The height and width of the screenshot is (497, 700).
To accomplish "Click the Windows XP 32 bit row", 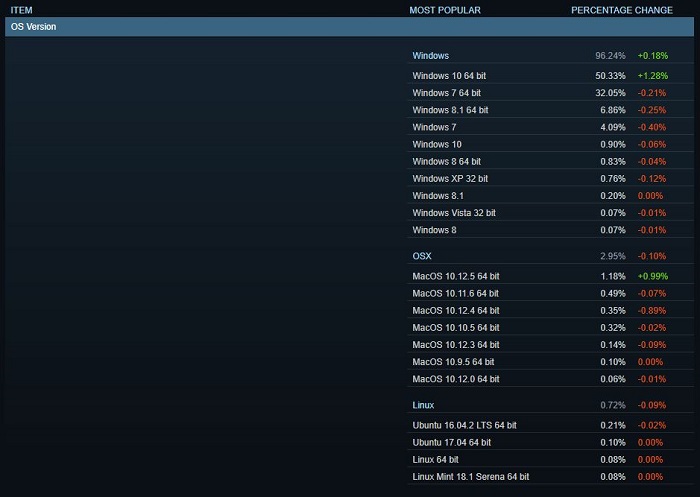I will 550,179.
